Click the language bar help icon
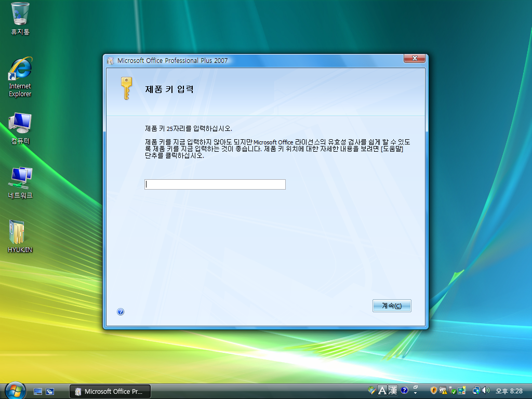532x399 pixels. tap(404, 391)
